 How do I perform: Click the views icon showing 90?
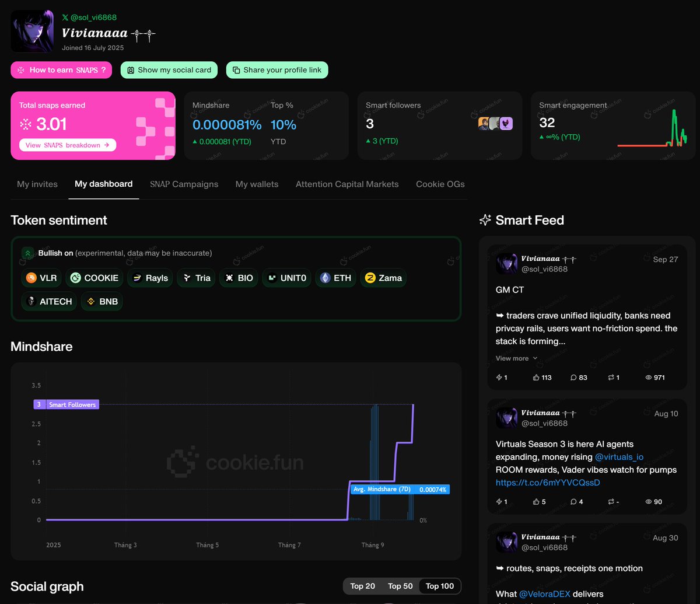(648, 502)
